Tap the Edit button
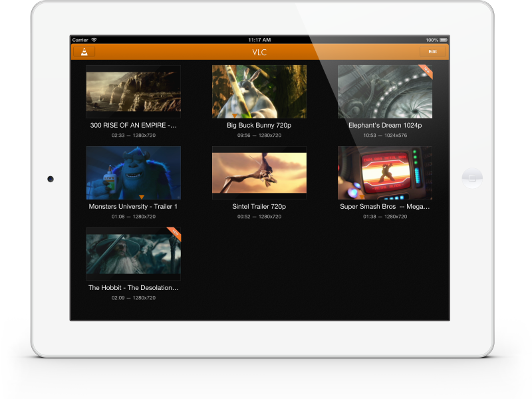This screenshot has width=532, height=399. pyautogui.click(x=432, y=52)
